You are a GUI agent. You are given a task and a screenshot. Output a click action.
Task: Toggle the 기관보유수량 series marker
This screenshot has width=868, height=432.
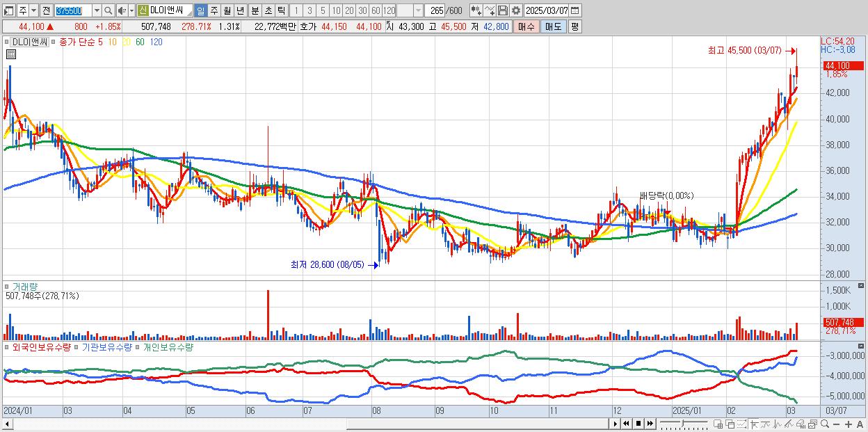78,346
